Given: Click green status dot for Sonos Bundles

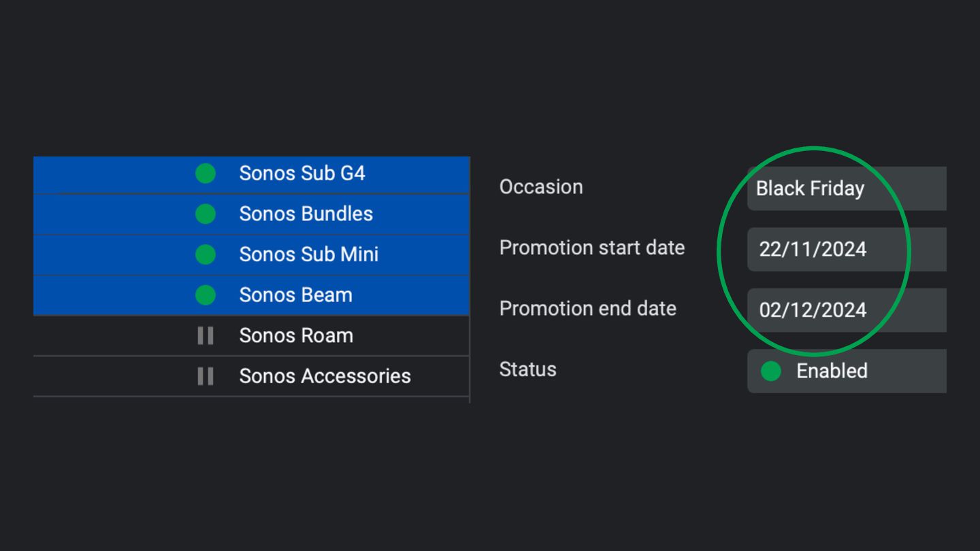Looking at the screenshot, I should tap(206, 214).
